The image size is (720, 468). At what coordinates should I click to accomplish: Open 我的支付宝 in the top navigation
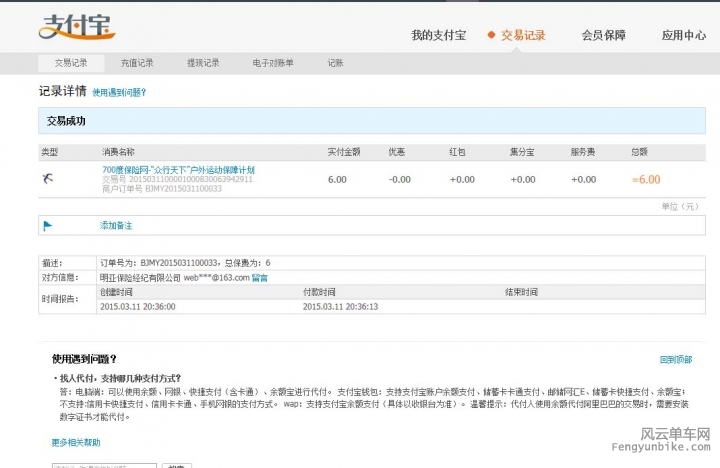tap(438, 35)
